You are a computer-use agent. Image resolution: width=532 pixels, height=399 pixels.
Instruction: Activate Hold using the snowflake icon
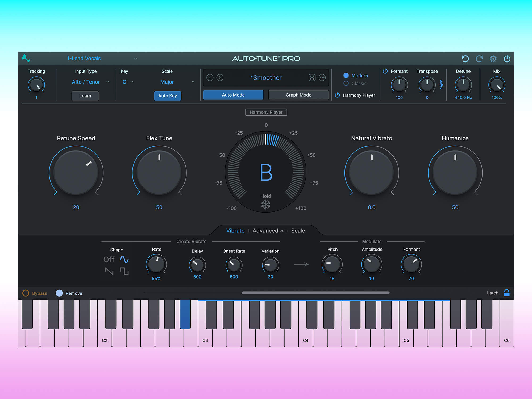tap(266, 205)
